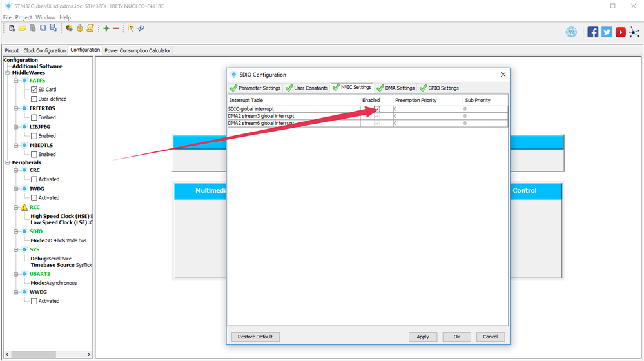
Task: Open the DMA Settings tab
Action: coord(396,88)
